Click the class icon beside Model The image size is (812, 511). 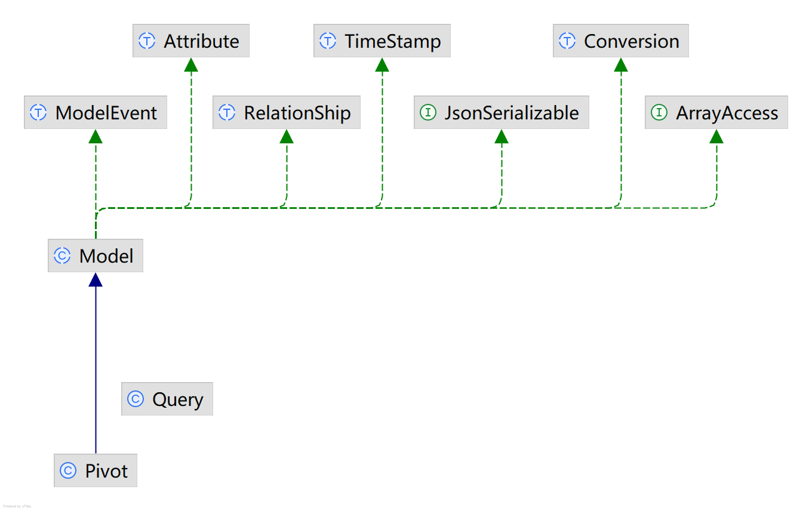tap(62, 256)
